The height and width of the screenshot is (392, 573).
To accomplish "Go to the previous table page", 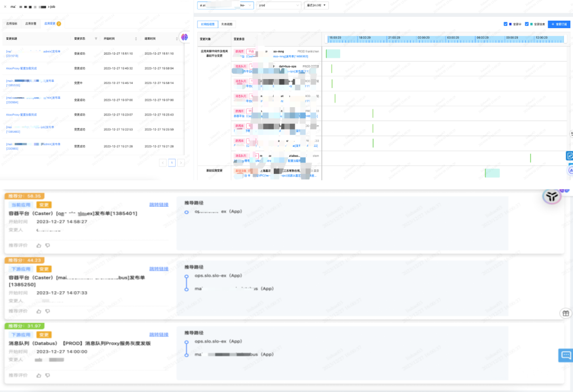I will [x=163, y=162].
